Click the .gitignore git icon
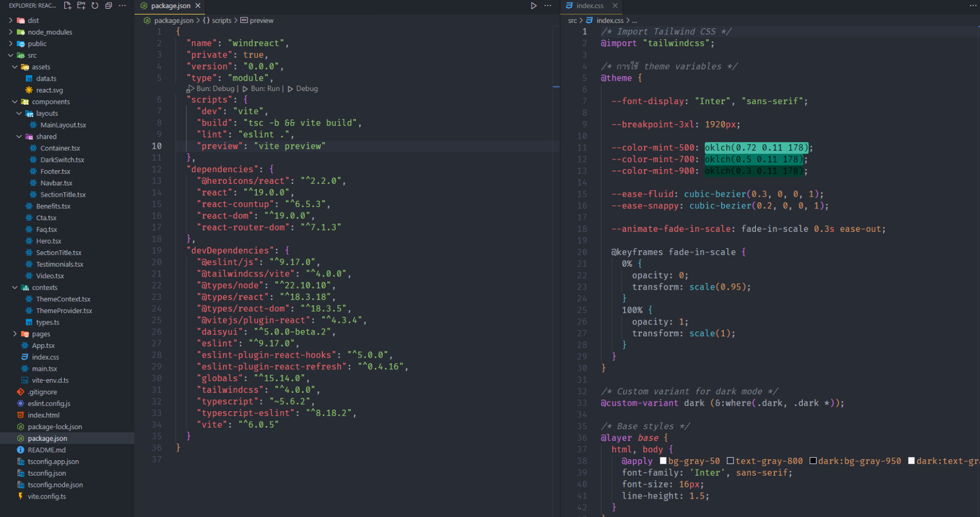This screenshot has width=980, height=517. click(20, 392)
